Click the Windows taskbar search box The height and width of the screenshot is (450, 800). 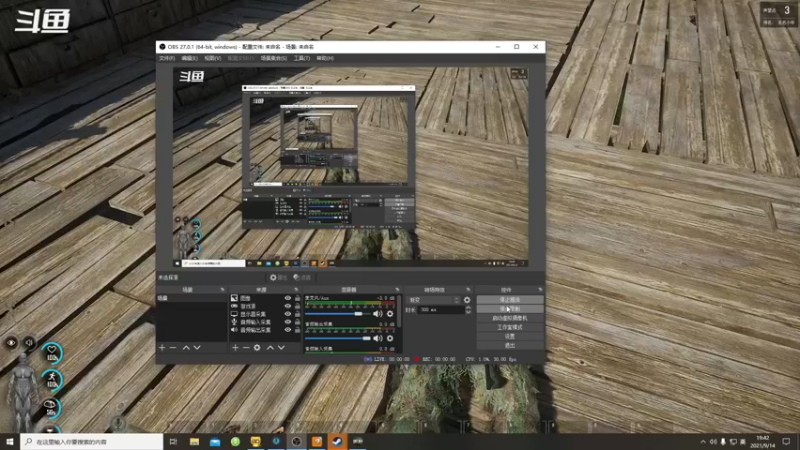[92, 441]
